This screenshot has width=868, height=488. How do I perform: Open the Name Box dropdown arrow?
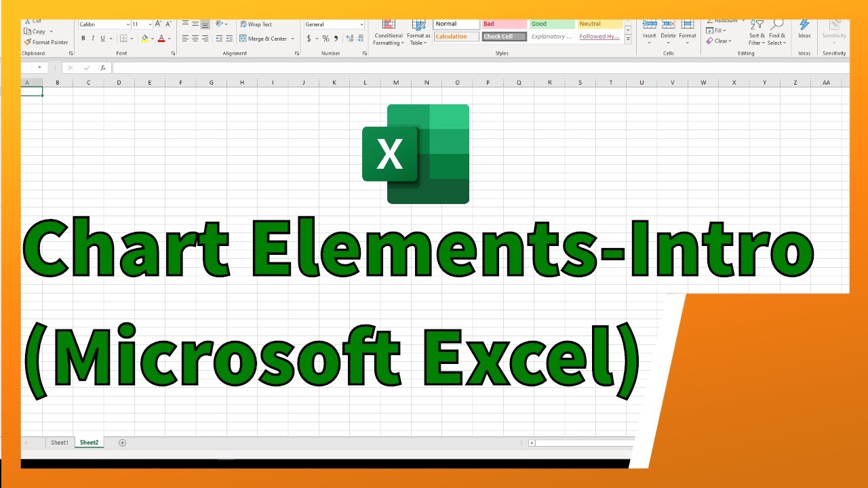pyautogui.click(x=39, y=68)
